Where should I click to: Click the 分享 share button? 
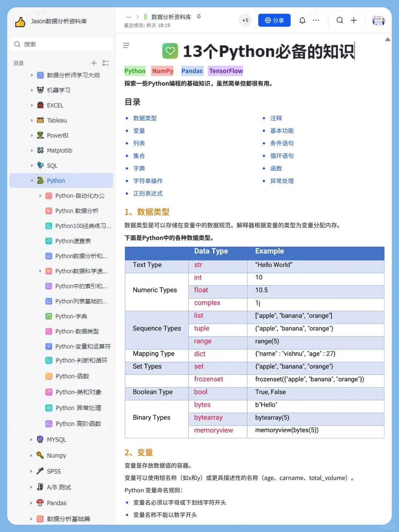(x=274, y=20)
